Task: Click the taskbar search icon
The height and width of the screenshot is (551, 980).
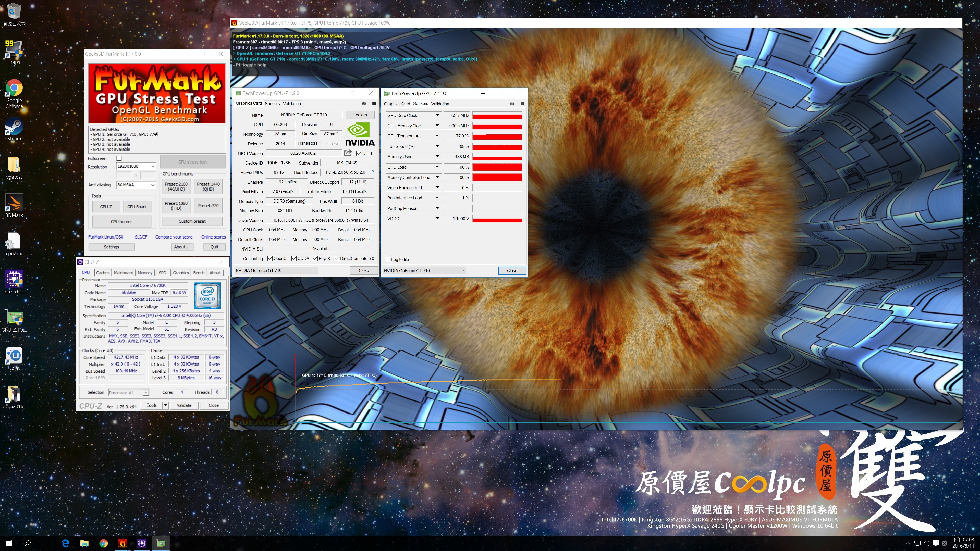Action: point(27,543)
